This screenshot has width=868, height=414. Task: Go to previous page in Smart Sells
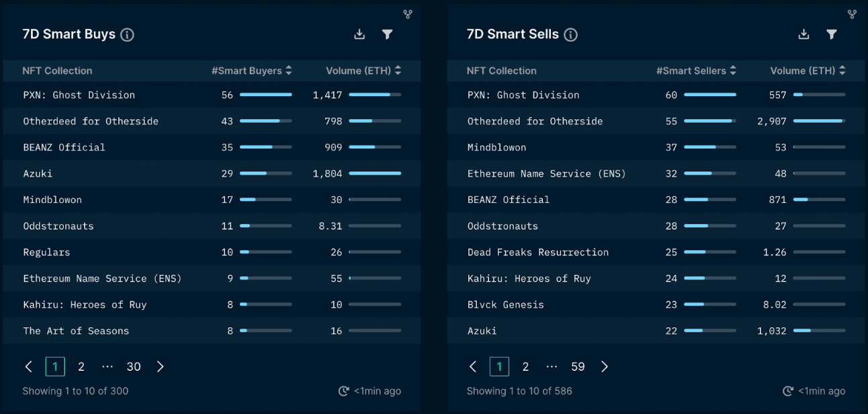click(x=472, y=366)
